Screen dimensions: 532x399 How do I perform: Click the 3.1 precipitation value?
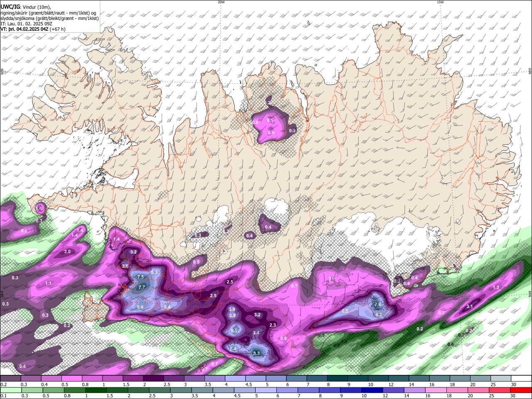(x=470, y=306)
